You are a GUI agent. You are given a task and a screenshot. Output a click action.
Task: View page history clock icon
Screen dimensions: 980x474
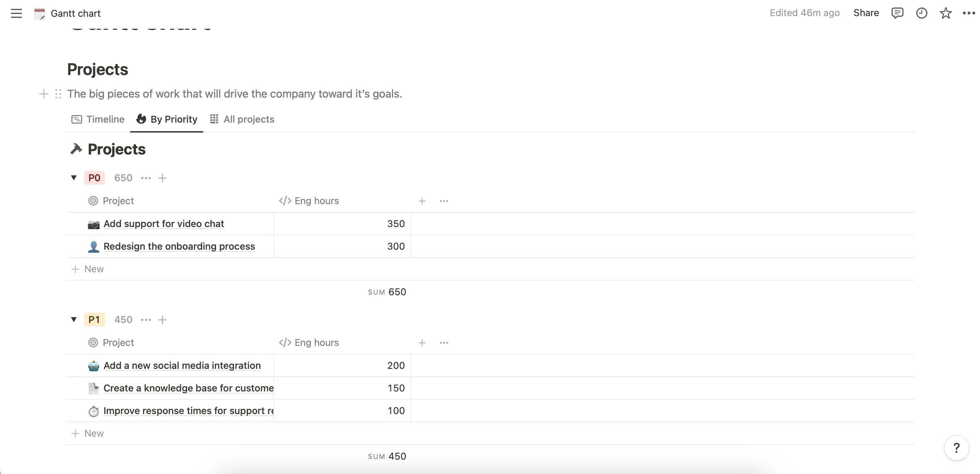coord(921,13)
